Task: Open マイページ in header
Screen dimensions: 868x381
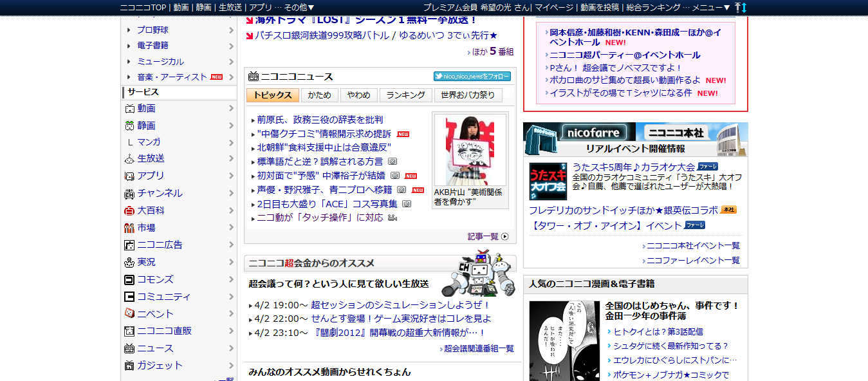Action: pos(554,7)
